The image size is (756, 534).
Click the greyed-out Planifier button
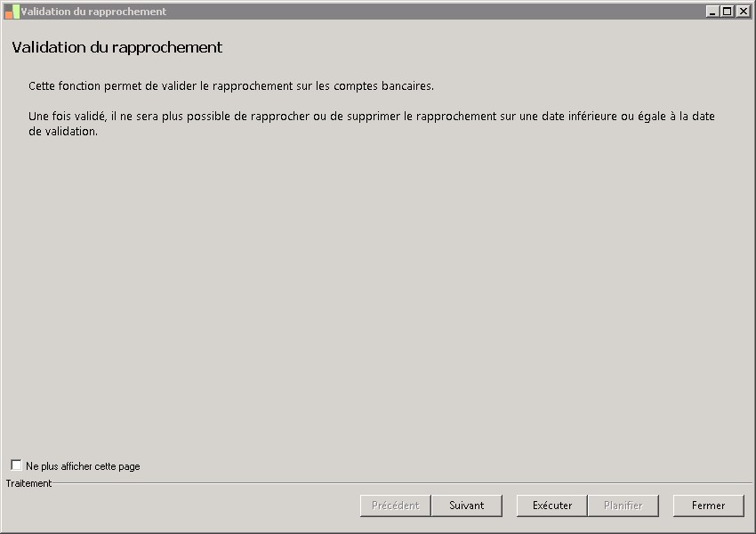coord(623,506)
